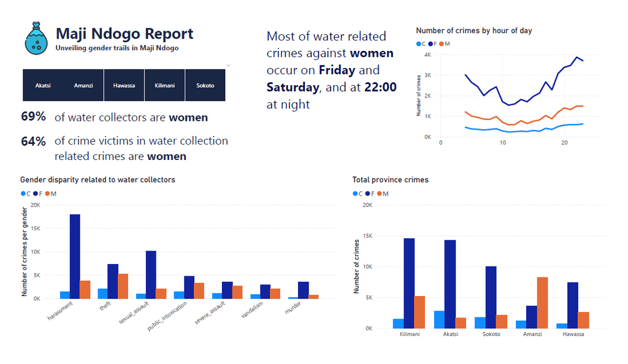Click F legend marker in hourly crimes chart
Viewport: 628px width, 364px height.
point(431,44)
